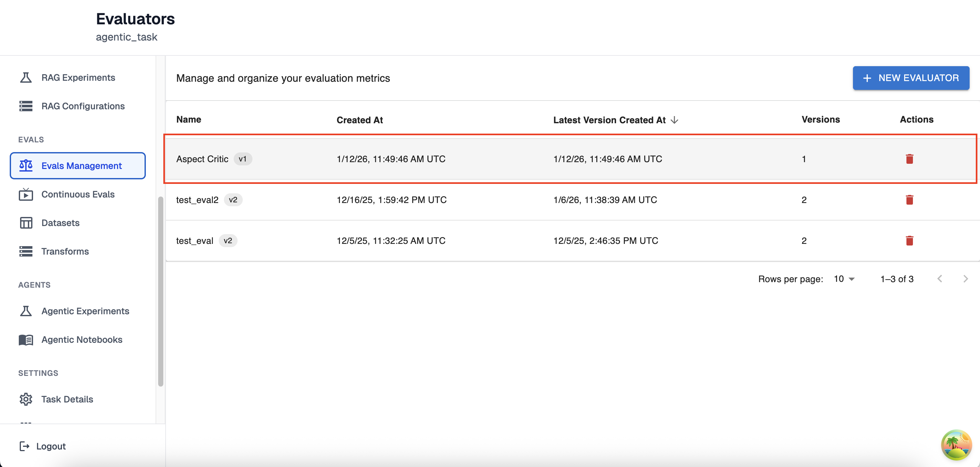Screen dimensions: 980x467
Task: Go to previous page of evaluators
Action: tap(940, 279)
